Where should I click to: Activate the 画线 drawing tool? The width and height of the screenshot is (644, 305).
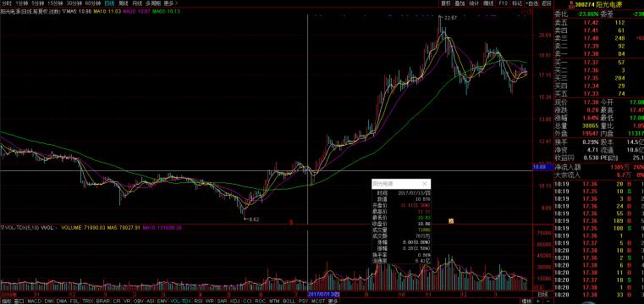tap(488, 3)
